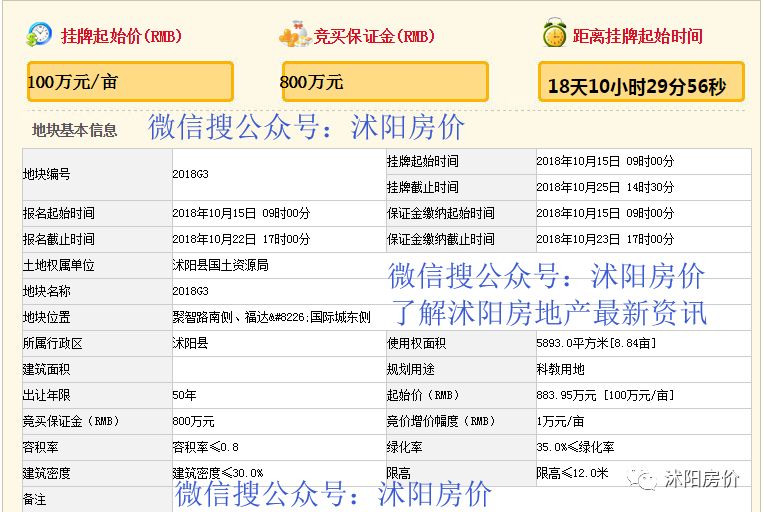Click the 建筑密度 label cell
Viewport: 764px width, 512px height.
click(97, 474)
